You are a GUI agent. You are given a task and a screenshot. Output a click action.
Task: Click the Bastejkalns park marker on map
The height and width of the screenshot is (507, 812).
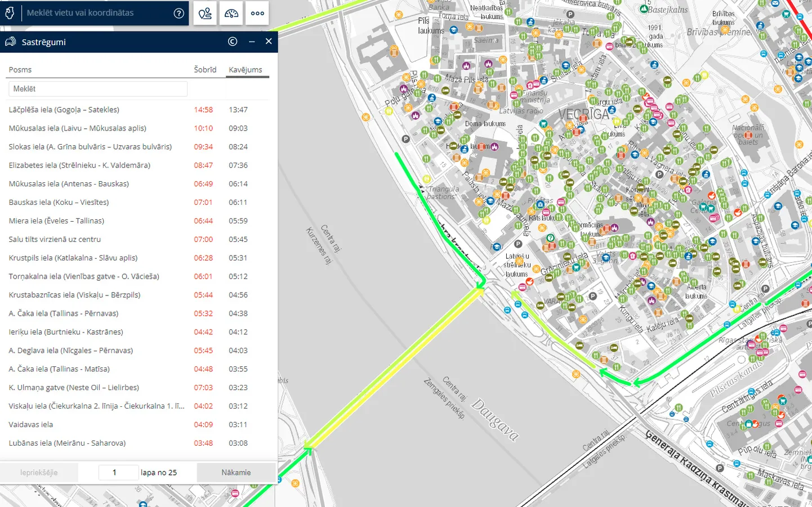644,10
